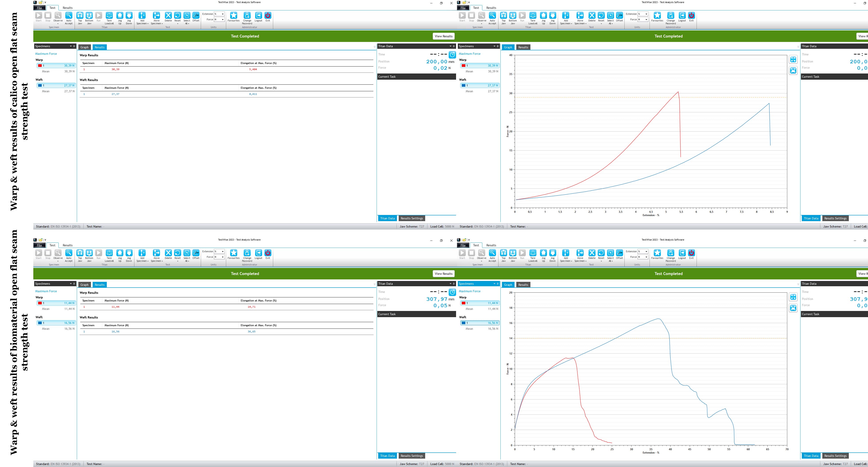
Task: Click Offset in the calico results window
Action: tap(196, 17)
